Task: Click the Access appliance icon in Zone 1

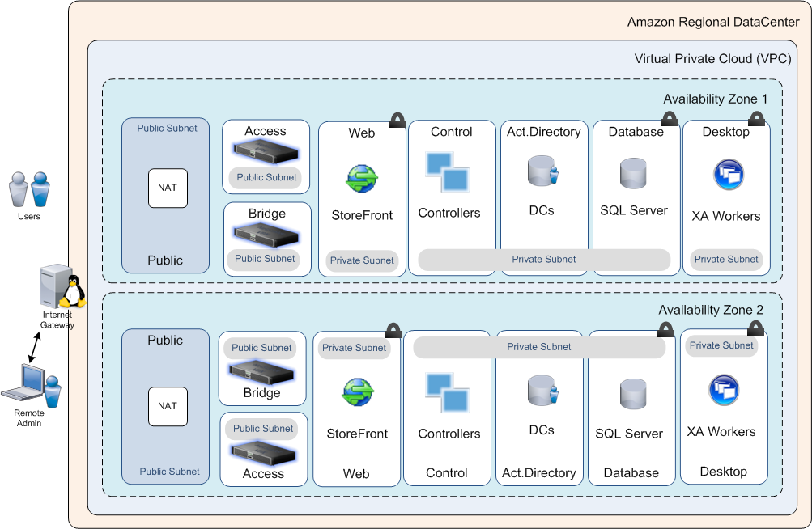Action: click(266, 151)
